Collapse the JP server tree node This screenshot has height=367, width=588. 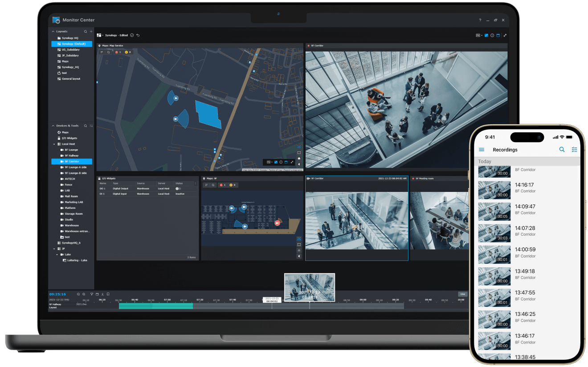[x=54, y=249]
